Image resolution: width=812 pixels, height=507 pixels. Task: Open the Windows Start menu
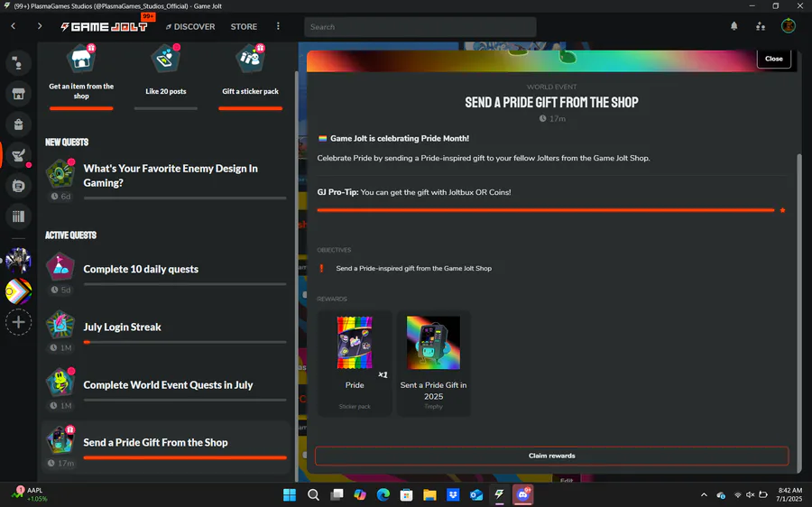point(290,494)
